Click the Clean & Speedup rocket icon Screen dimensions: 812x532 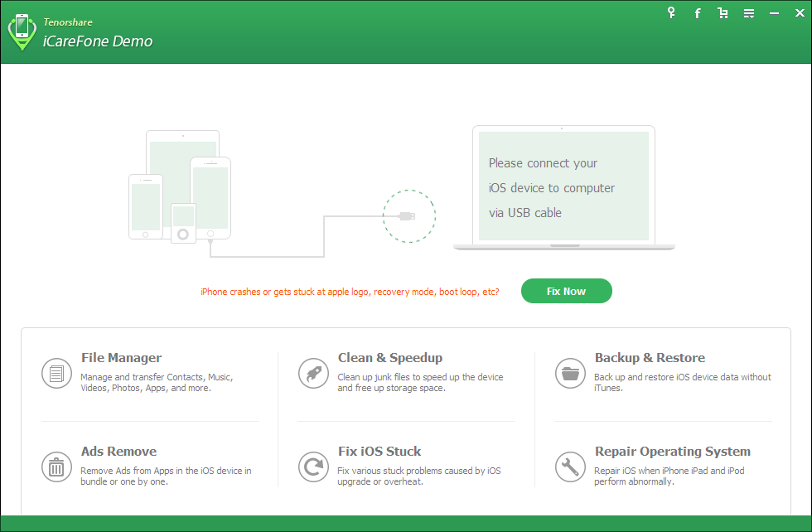[x=313, y=373]
